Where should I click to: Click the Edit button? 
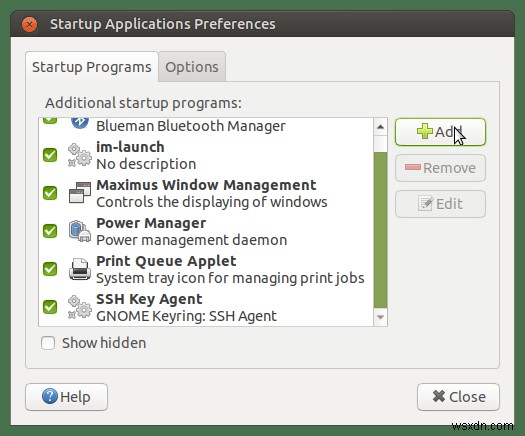(440, 204)
